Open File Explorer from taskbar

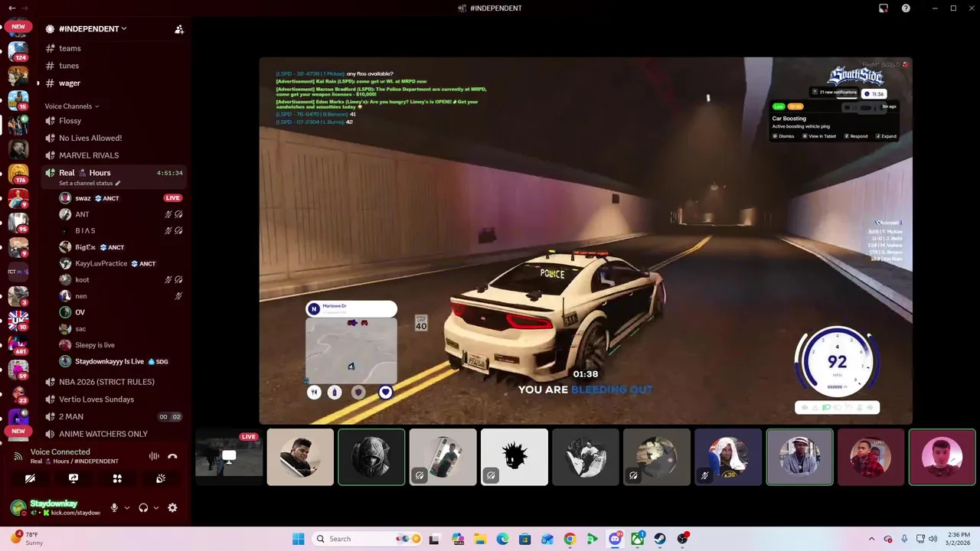pyautogui.click(x=479, y=539)
